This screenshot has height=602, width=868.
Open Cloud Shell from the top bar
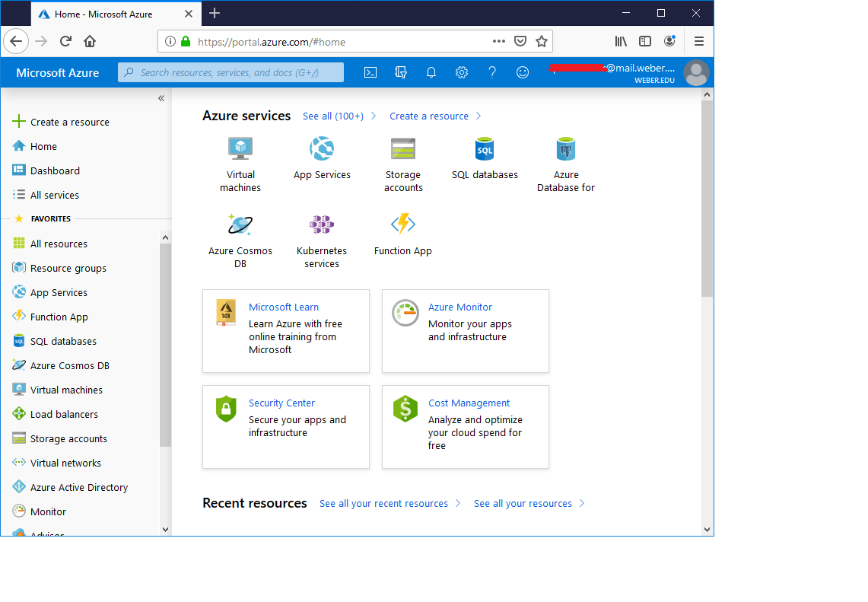click(370, 72)
